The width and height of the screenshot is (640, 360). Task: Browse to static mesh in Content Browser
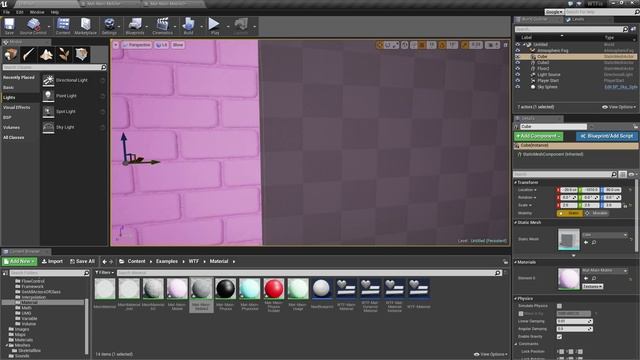pyautogui.click(x=594, y=242)
